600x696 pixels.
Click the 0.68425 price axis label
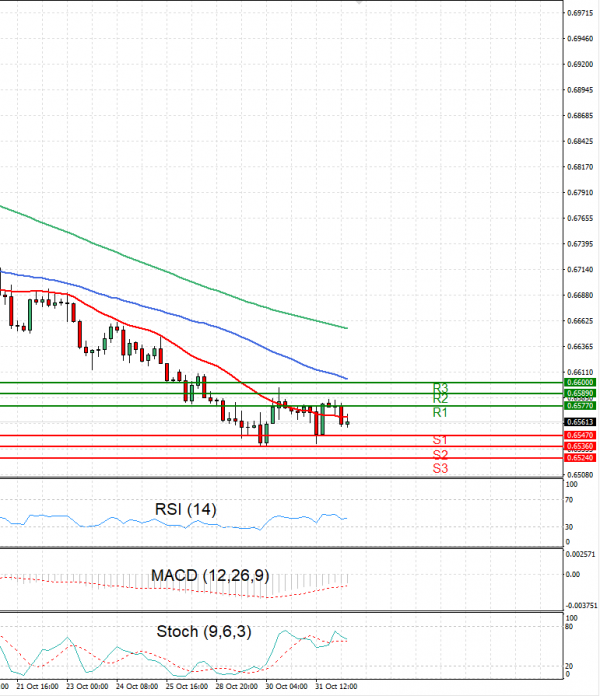point(580,142)
